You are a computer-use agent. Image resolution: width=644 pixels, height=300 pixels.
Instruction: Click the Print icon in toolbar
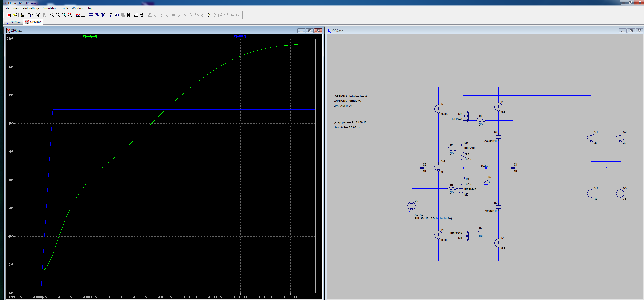(136, 15)
